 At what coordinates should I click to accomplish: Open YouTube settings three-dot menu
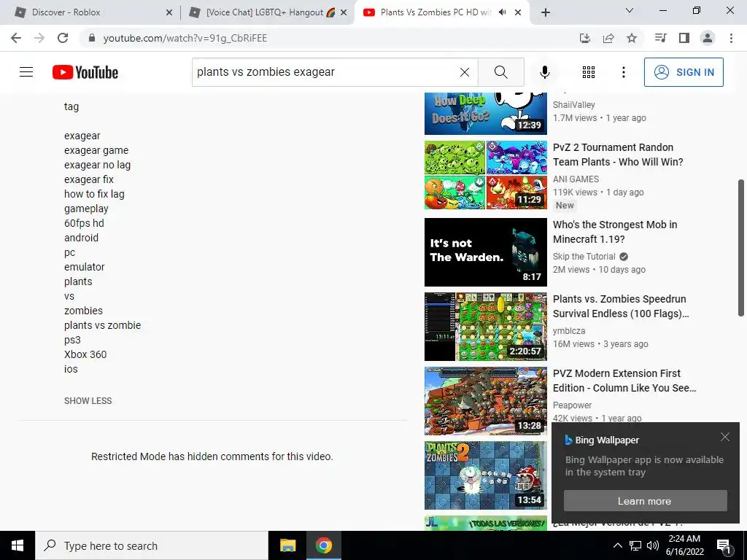point(623,72)
